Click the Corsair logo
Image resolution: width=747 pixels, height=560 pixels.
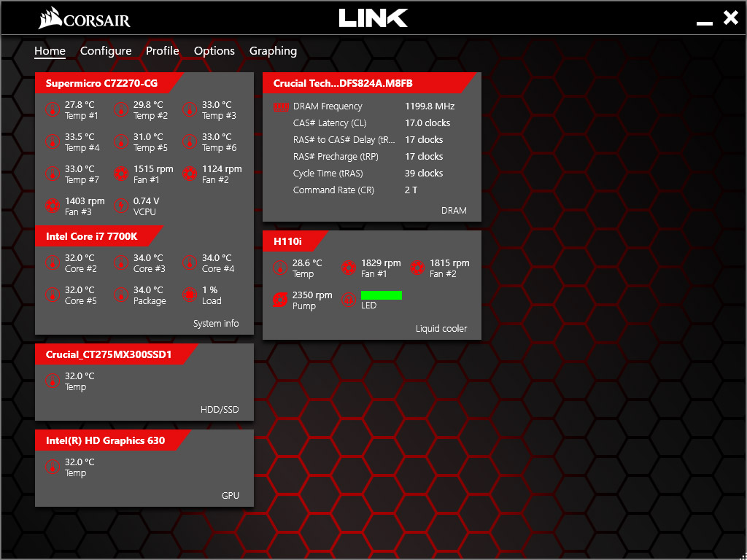tap(85, 20)
